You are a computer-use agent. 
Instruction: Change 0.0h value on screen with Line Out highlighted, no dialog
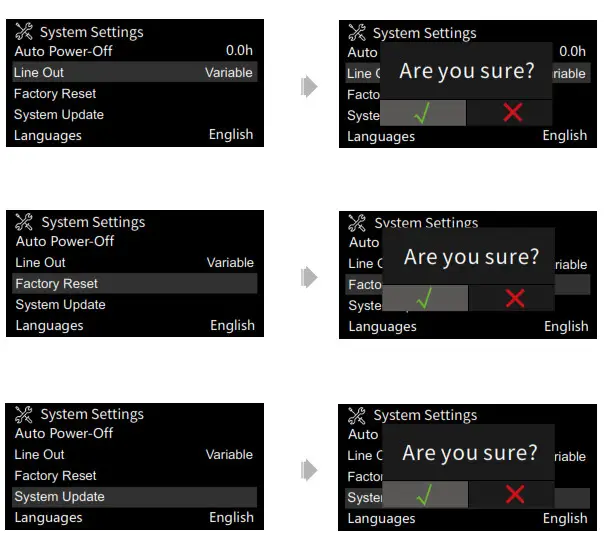tap(240, 50)
